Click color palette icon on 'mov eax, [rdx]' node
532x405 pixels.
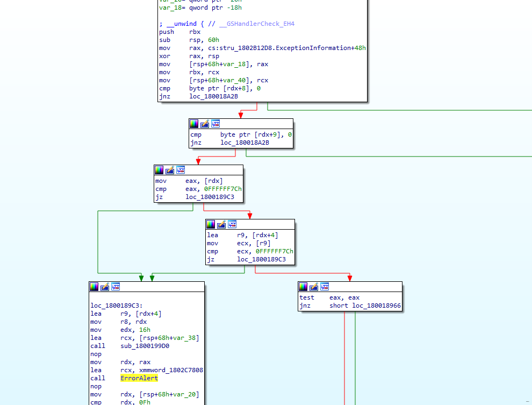click(x=159, y=170)
